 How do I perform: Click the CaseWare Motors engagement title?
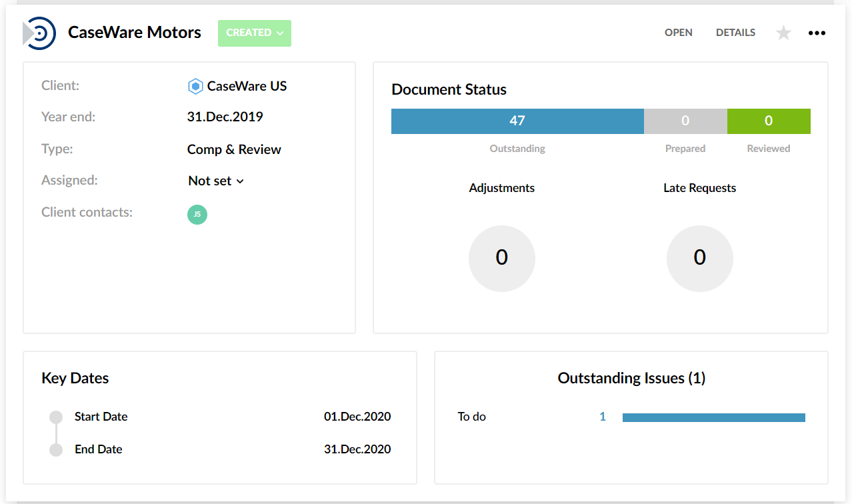point(135,33)
